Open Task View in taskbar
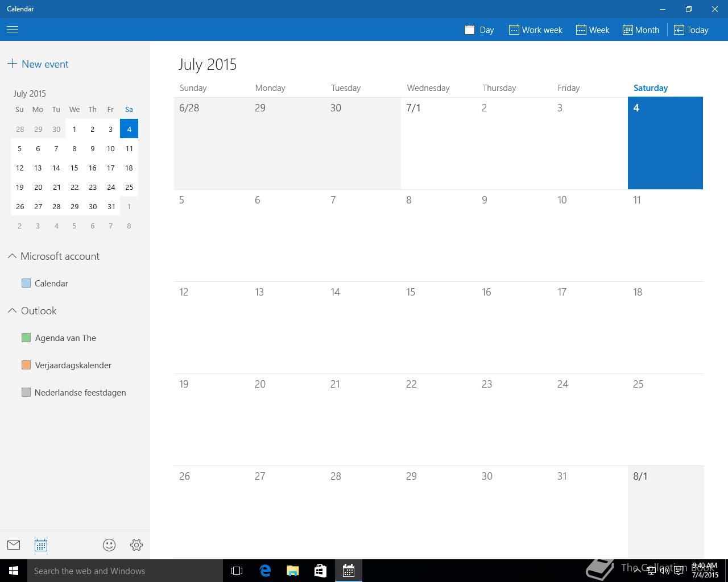The width and height of the screenshot is (728, 582). click(237, 571)
